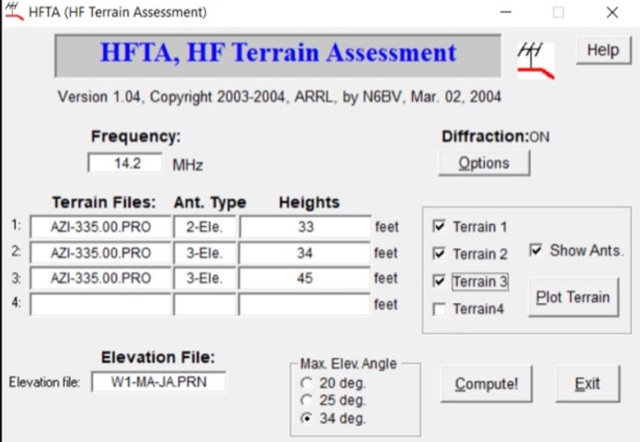The image size is (640, 442).
Task: Click the Compute! button
Action: click(x=479, y=384)
